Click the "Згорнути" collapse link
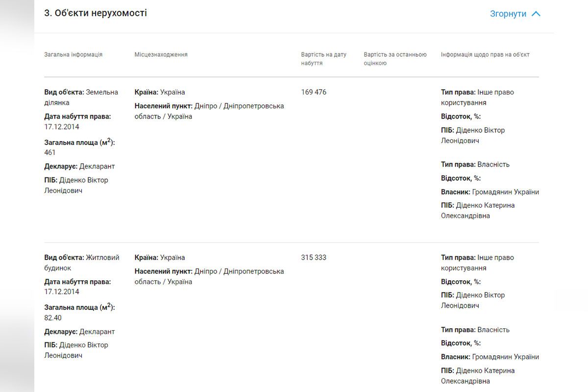 click(x=508, y=14)
